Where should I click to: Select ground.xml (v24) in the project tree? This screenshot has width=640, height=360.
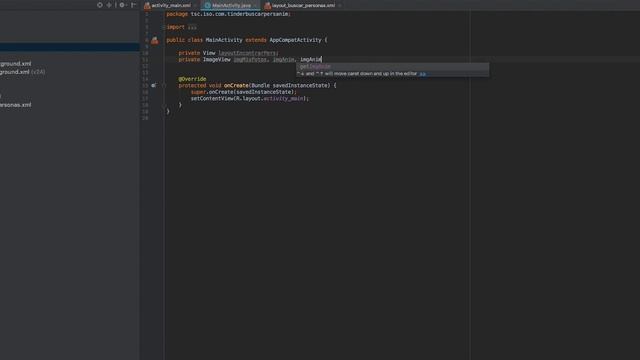[22, 72]
